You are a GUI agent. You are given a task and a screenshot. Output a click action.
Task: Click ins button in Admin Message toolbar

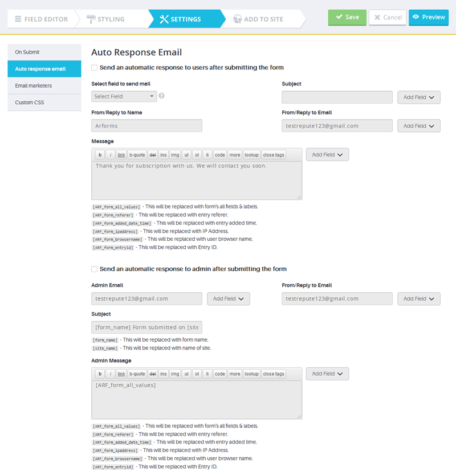tap(163, 374)
